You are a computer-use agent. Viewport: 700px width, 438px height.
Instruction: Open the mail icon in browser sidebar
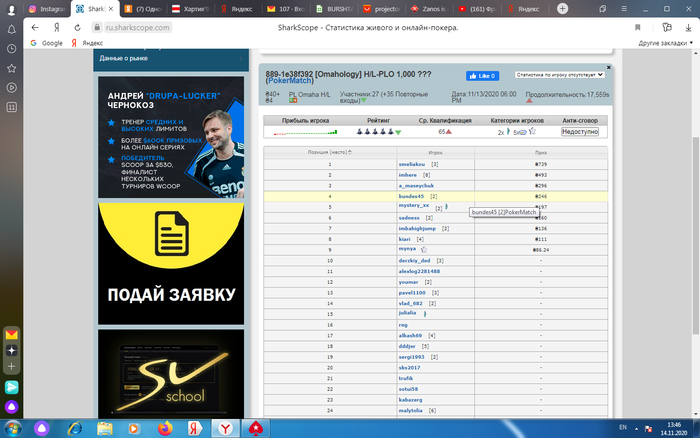12,334
